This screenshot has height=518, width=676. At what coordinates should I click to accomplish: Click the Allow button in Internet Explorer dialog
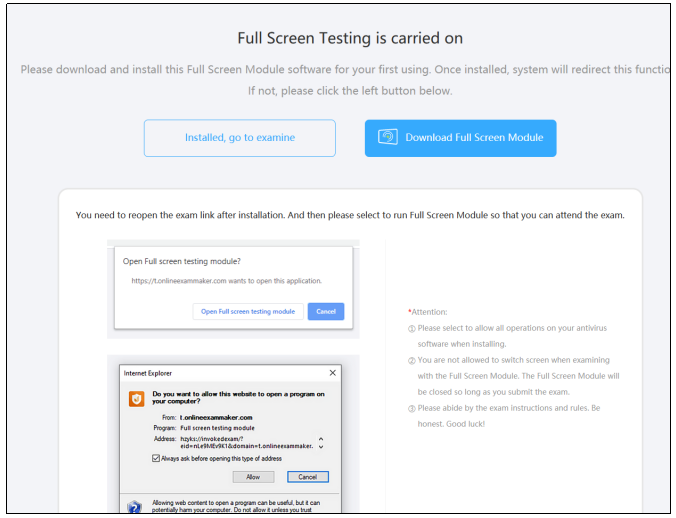[x=253, y=477]
